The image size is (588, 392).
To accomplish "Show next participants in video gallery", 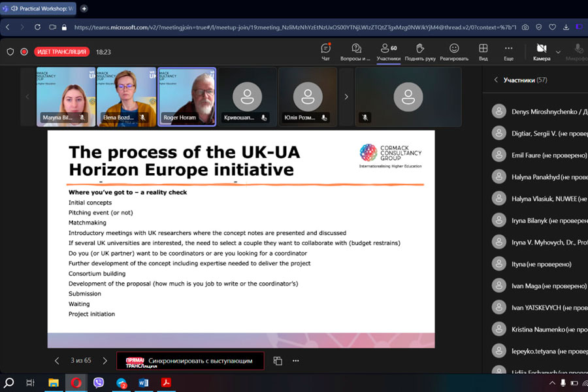I will (x=346, y=97).
